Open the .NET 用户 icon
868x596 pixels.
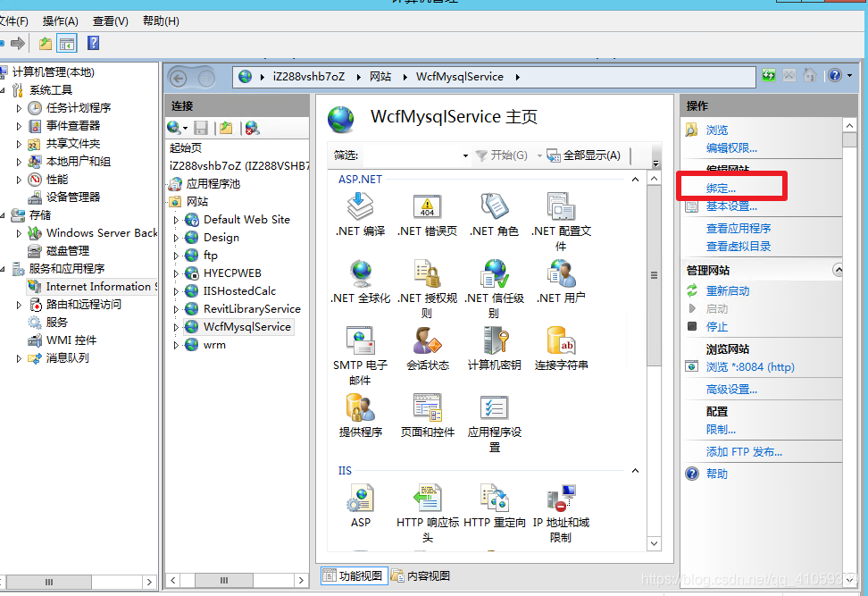coord(562,273)
